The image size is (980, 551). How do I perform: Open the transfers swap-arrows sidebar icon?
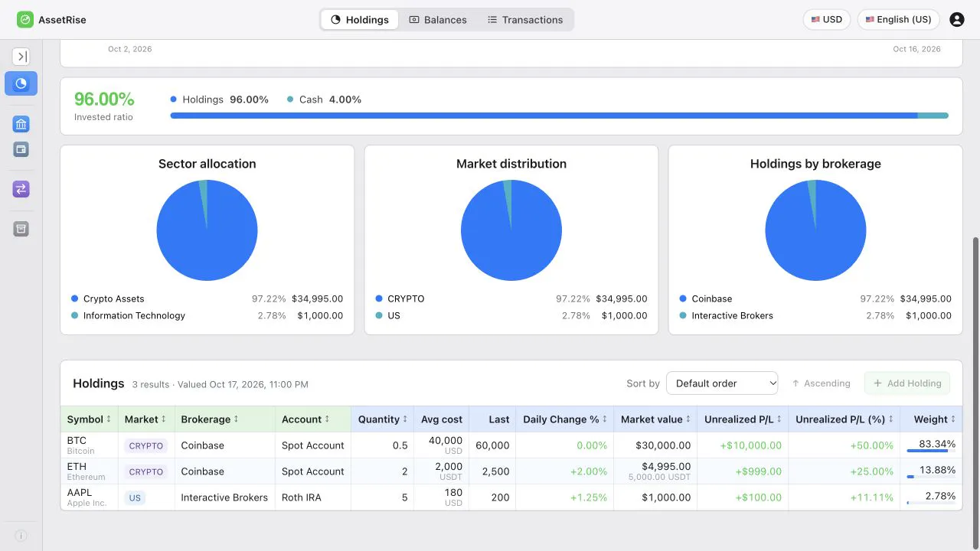pos(21,189)
